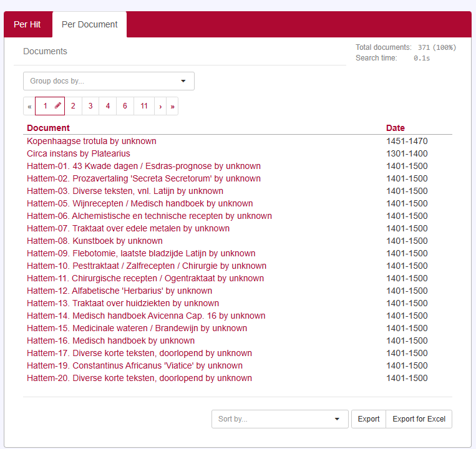Screen dimensions: 476x449
Task: Open Hattem-07. Traktaat over edele metalen
Action: tap(128, 228)
